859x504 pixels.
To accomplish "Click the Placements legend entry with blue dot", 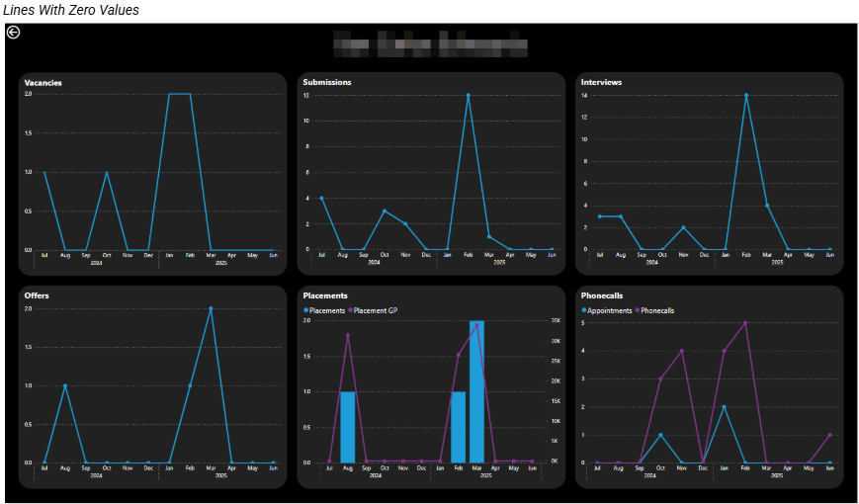I will (325, 310).
